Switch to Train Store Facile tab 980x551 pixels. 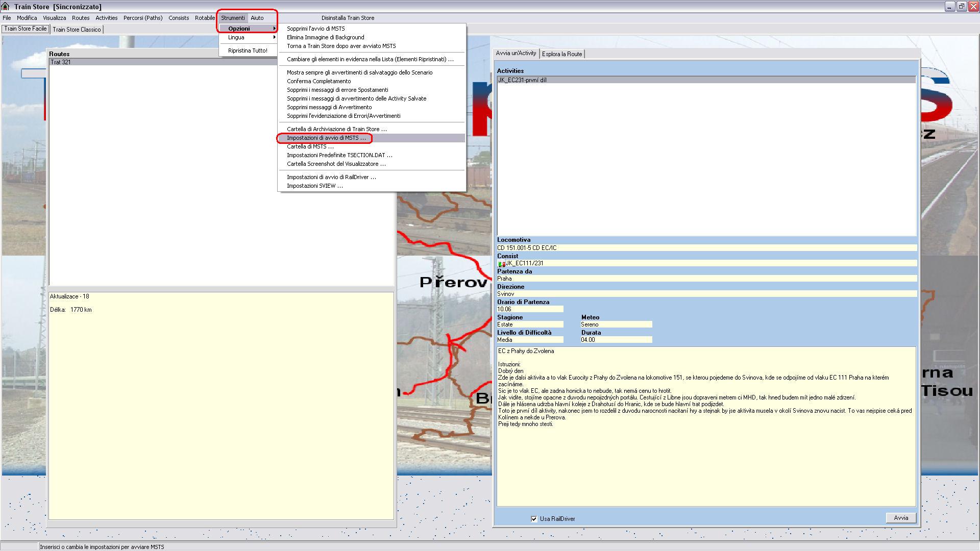(x=26, y=29)
